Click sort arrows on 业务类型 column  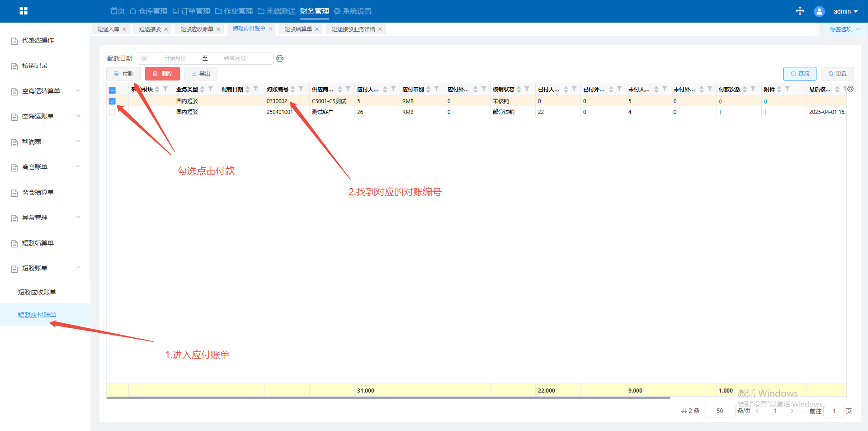[203, 90]
